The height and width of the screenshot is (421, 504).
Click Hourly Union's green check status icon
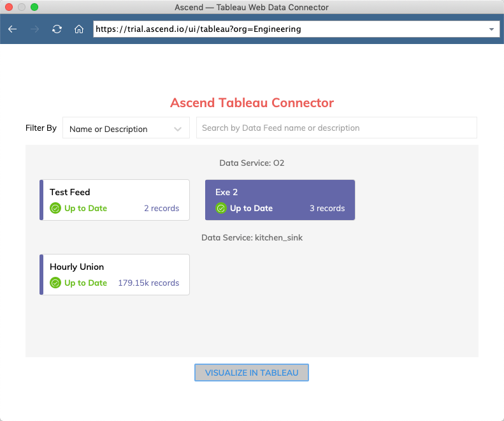click(55, 283)
